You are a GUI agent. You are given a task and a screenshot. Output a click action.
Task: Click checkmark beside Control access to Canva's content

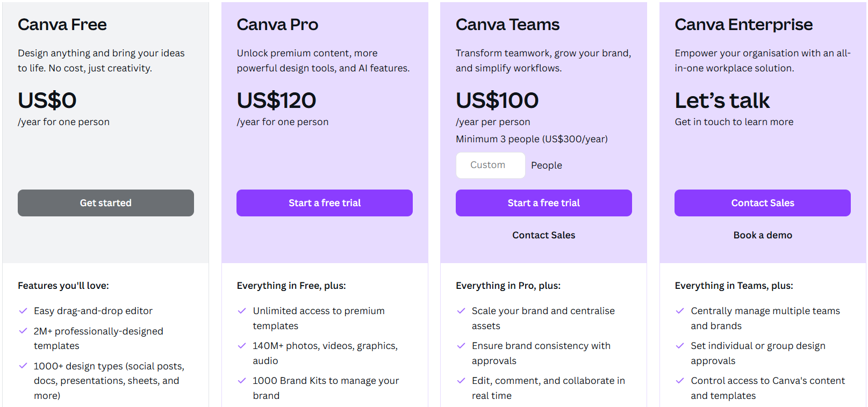[x=680, y=381]
